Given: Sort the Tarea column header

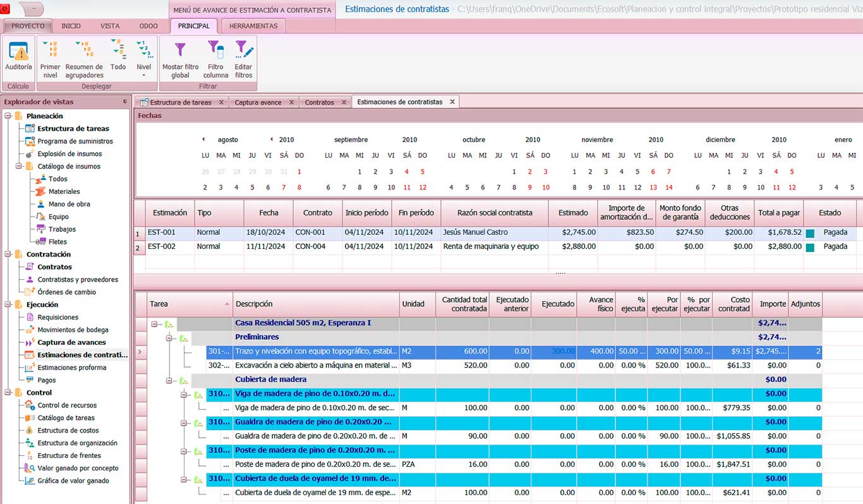Looking at the screenshot, I should click(190, 304).
